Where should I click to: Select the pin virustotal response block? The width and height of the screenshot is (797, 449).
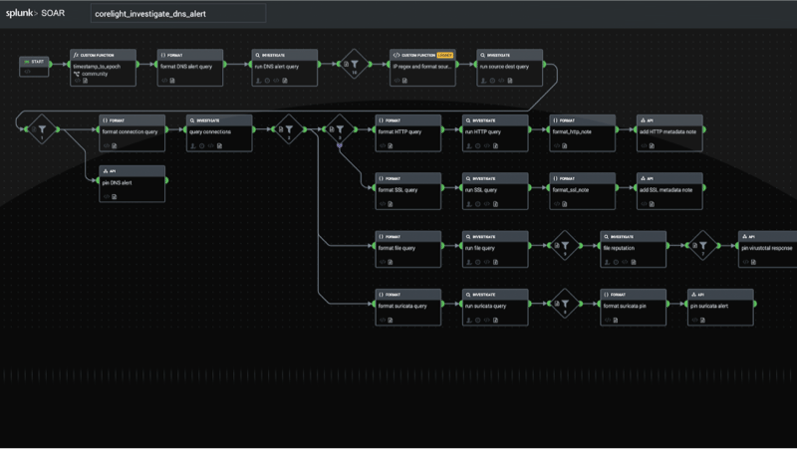(768, 249)
